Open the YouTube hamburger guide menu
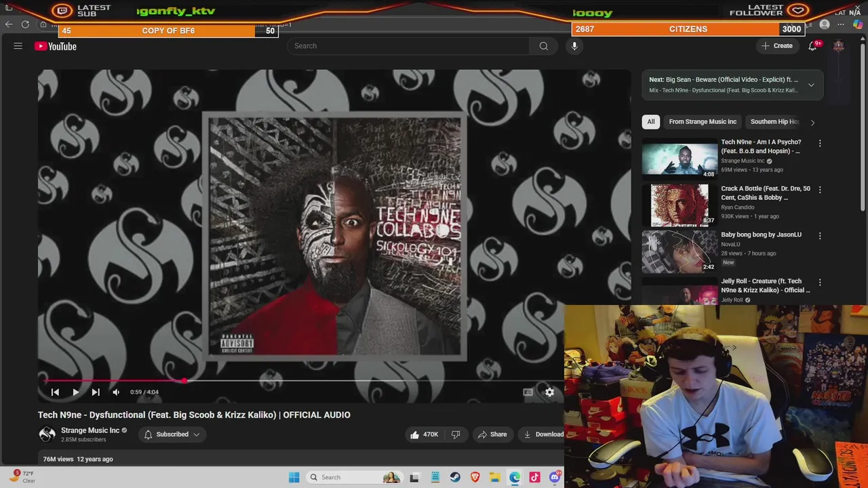 tap(18, 46)
